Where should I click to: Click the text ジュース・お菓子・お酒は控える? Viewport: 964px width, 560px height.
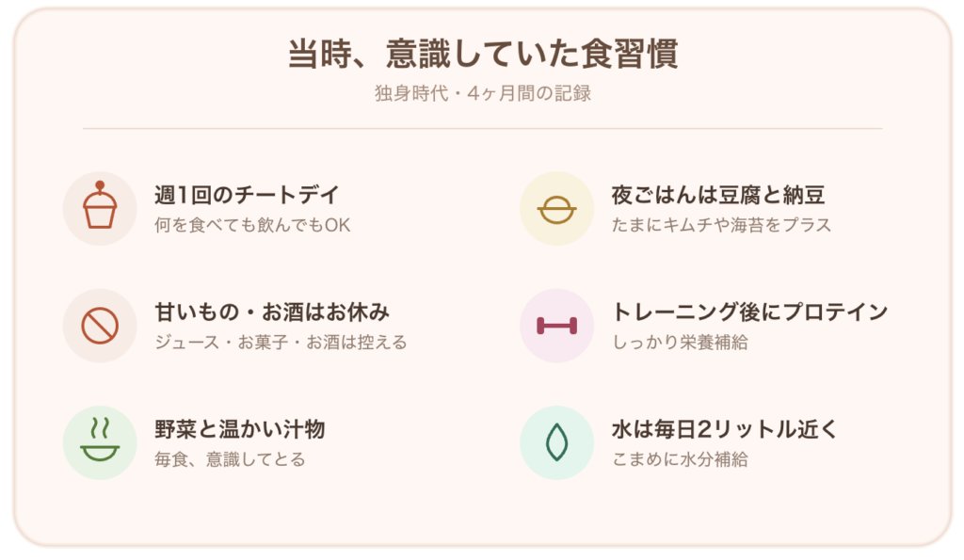pyautogui.click(x=281, y=343)
